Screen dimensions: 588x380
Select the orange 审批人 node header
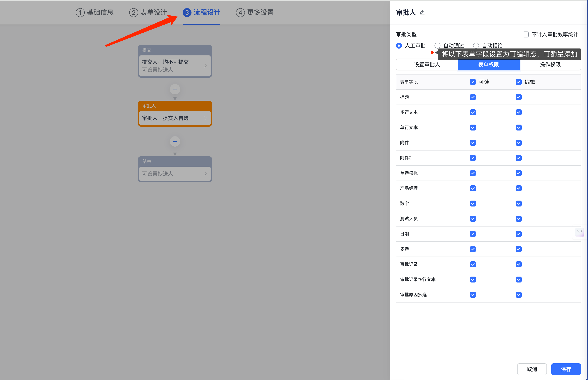tap(175, 106)
